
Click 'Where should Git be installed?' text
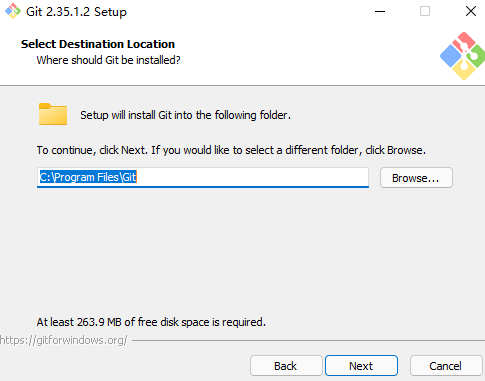[108, 60]
